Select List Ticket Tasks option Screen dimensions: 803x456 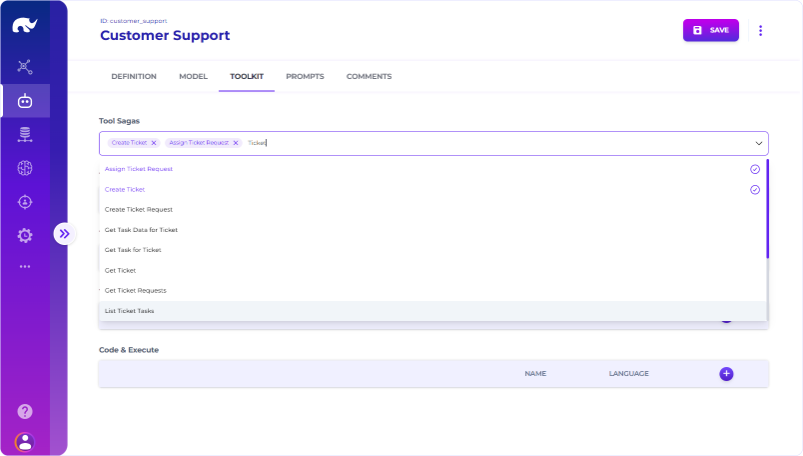pyautogui.click(x=433, y=311)
